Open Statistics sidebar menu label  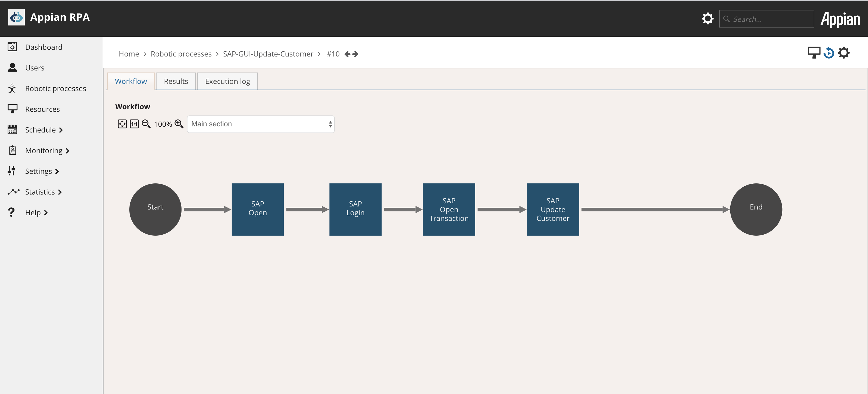[40, 192]
